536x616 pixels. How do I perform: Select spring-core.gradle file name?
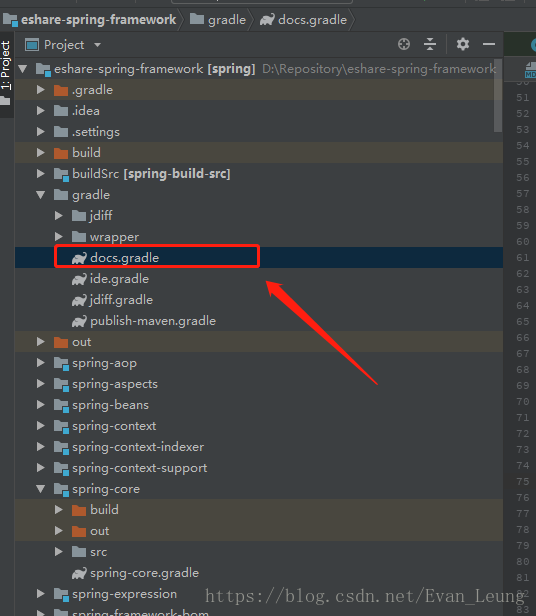pyautogui.click(x=145, y=573)
